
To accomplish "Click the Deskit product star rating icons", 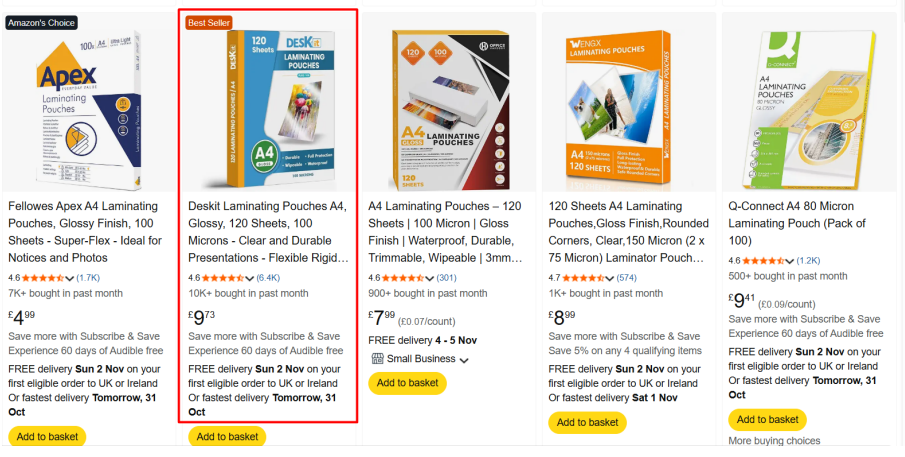I will (x=224, y=278).
